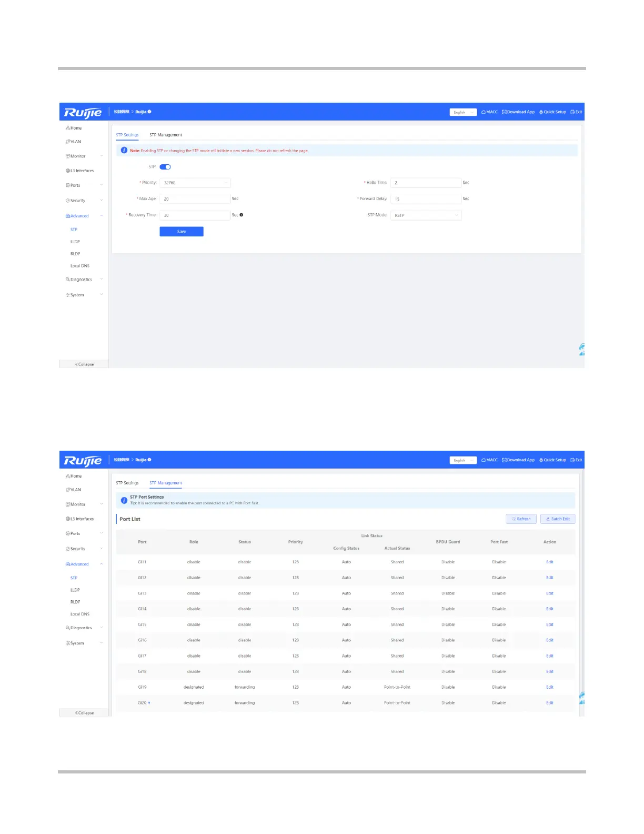Viewport: 644px width, 834px height.
Task: Click the Forward Delay input field
Action: coord(426,198)
